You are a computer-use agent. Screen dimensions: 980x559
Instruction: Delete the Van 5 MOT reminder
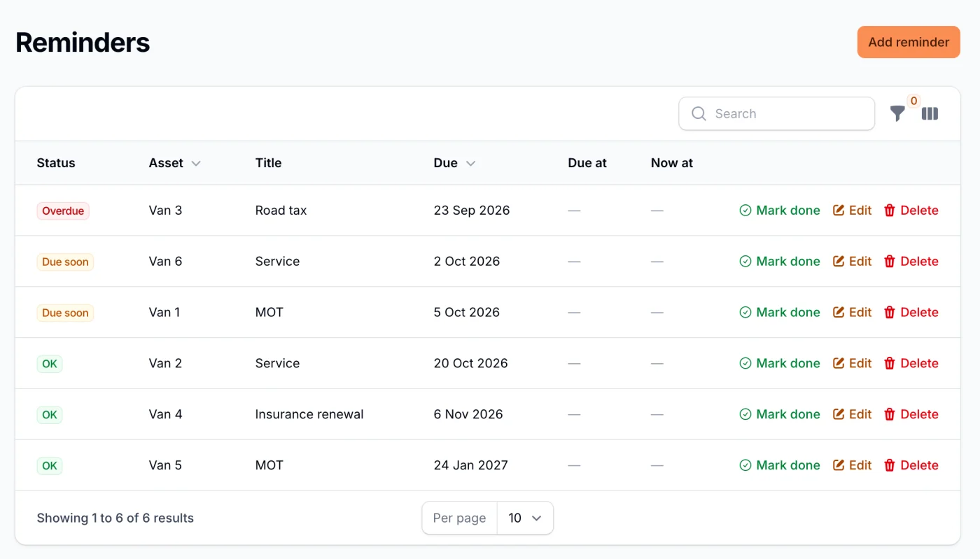pyautogui.click(x=911, y=466)
